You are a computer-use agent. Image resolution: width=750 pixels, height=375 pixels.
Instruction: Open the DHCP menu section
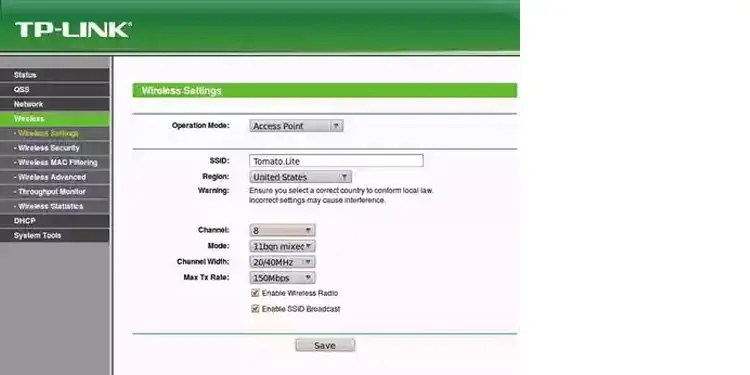[x=55, y=221]
